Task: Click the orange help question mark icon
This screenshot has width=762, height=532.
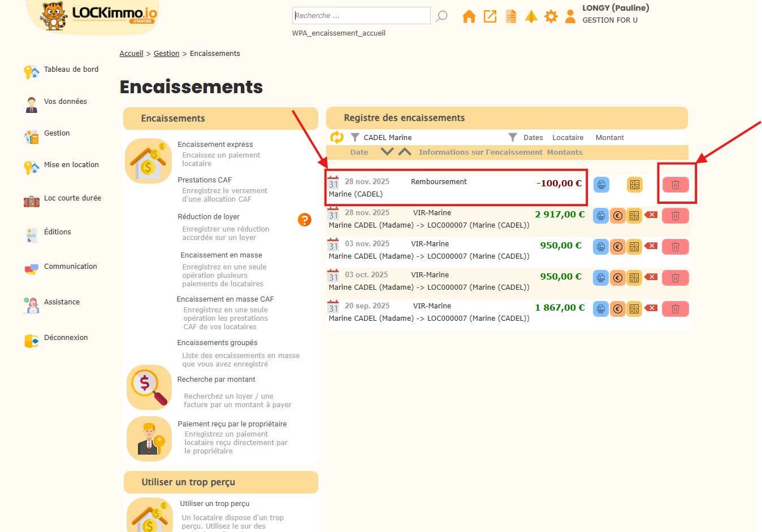Action: (305, 220)
